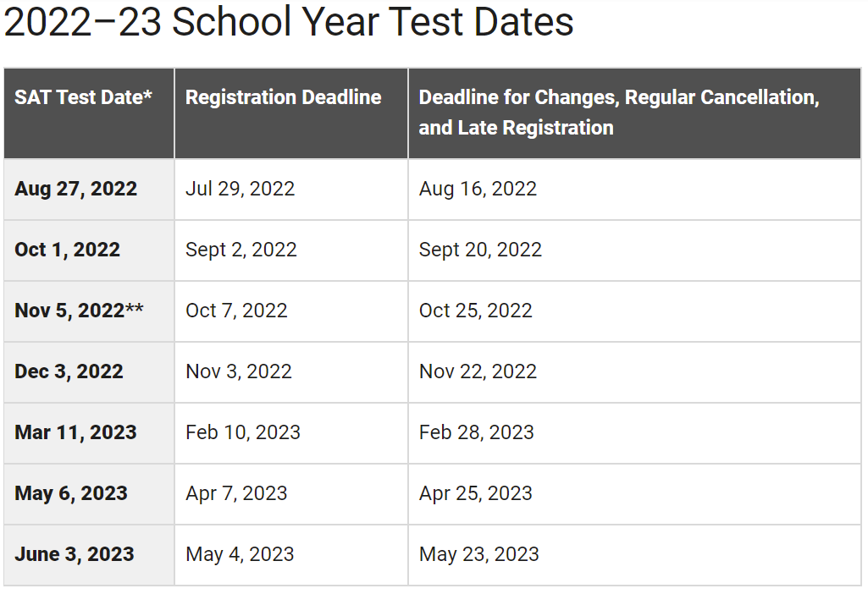Click the May 23, 2023 late registration date
This screenshot has height=594, width=868.
[479, 554]
